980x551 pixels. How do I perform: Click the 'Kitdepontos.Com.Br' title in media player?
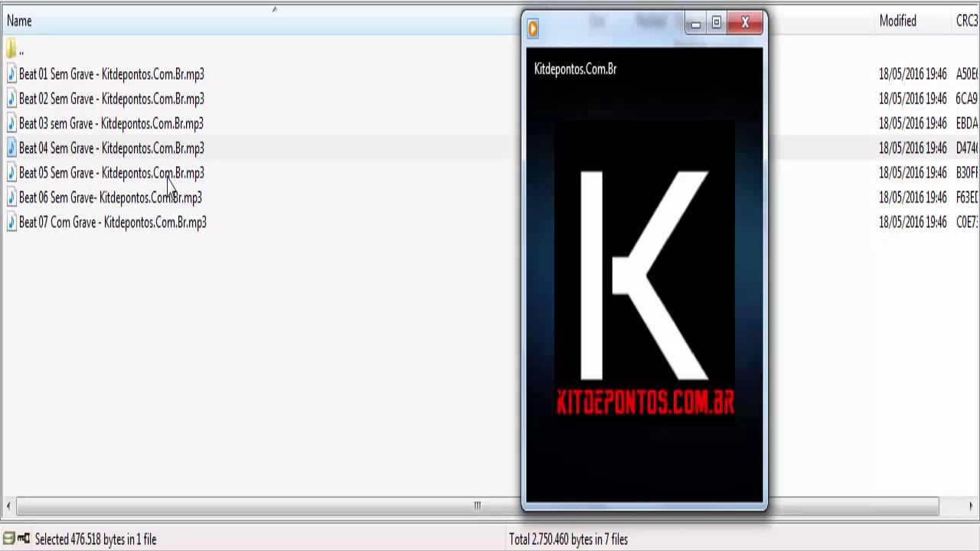575,69
